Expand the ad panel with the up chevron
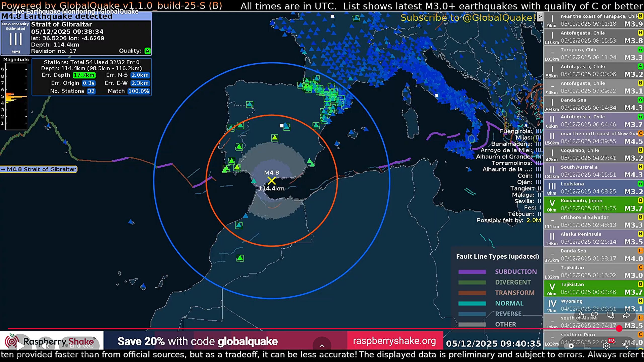The image size is (644, 362). tap(322, 346)
